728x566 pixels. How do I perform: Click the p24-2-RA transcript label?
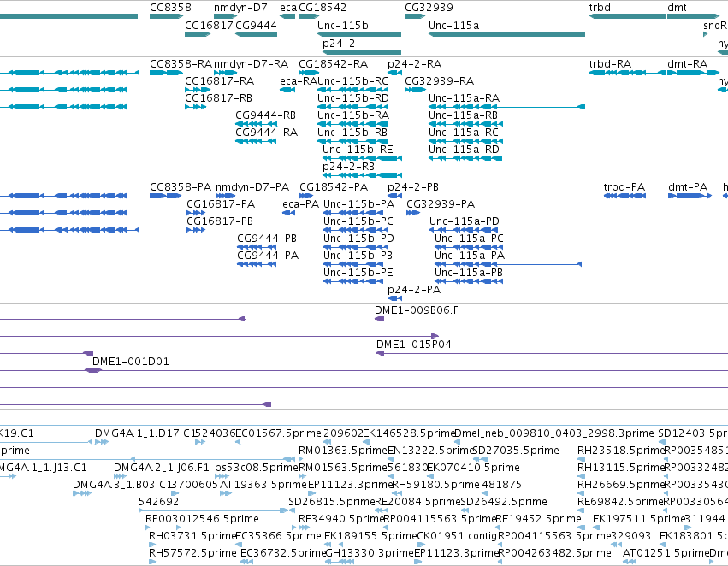pyautogui.click(x=415, y=64)
